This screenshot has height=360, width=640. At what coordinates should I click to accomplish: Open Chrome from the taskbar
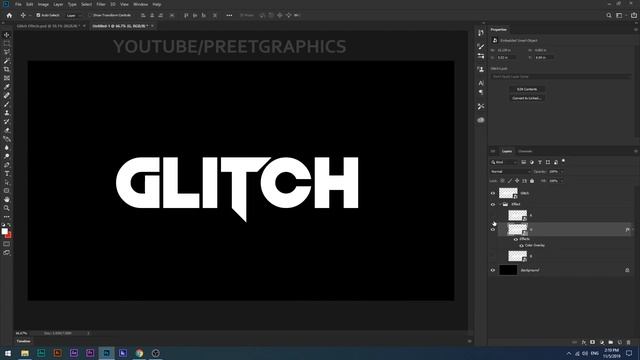(139, 353)
